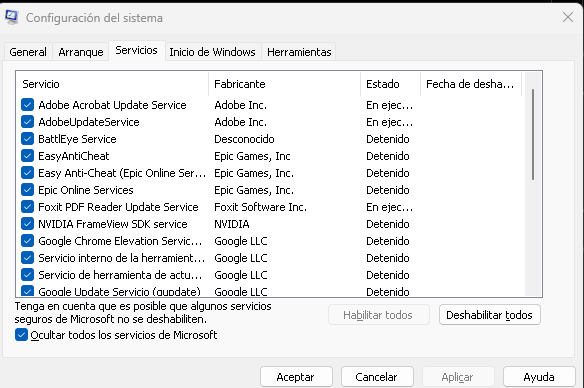Click Foxit Software Inc. manufacturer cell
Screen dimensions: 584x388
pos(260,207)
